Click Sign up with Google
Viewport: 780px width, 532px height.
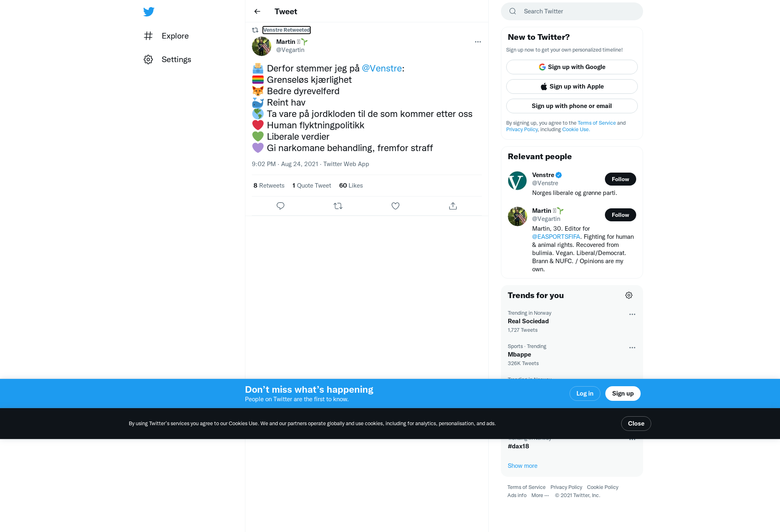572,67
